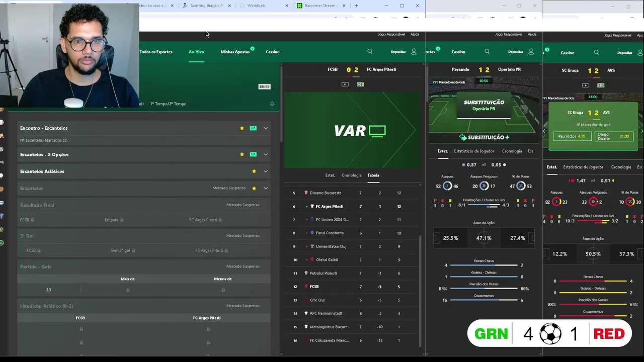
Task: Open a new browser tab with plus
Action: coord(356,6)
